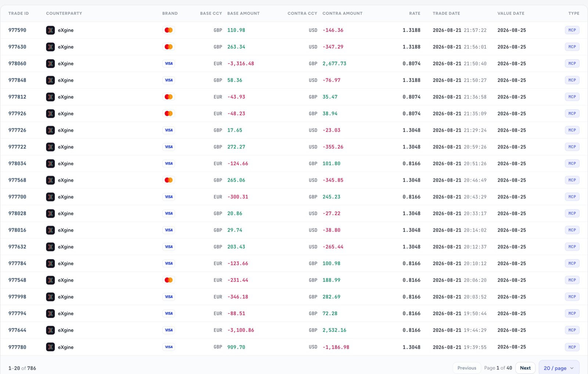Click the Previous page button
This screenshot has height=374, width=588.
point(467,368)
